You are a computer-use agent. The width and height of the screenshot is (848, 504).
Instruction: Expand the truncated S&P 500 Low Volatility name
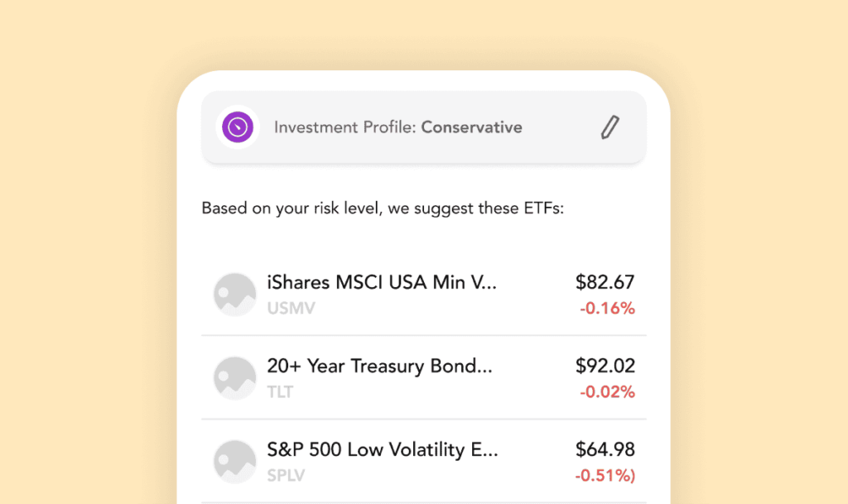point(381,449)
